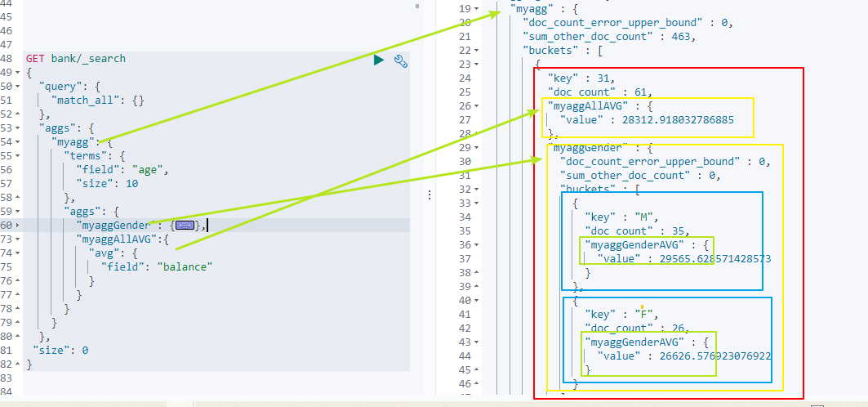
Task: Click the value 29565.628571428573
Action: pos(714,258)
